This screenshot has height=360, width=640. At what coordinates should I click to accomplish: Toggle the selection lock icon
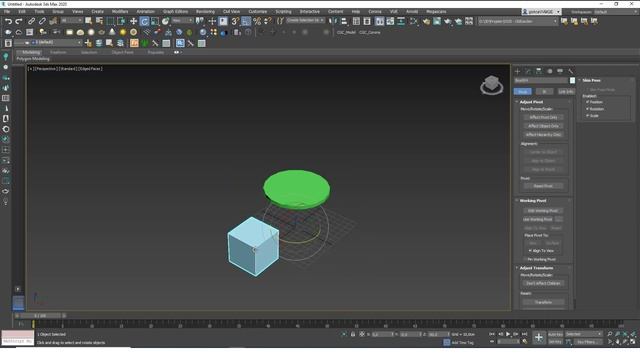point(353,334)
